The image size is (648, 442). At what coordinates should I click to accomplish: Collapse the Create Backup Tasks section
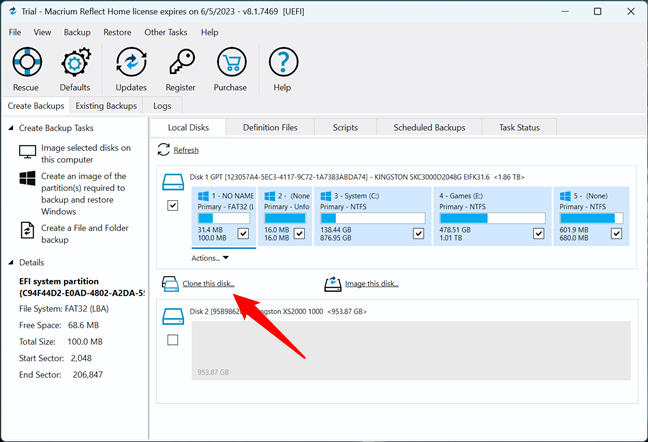coord(11,128)
